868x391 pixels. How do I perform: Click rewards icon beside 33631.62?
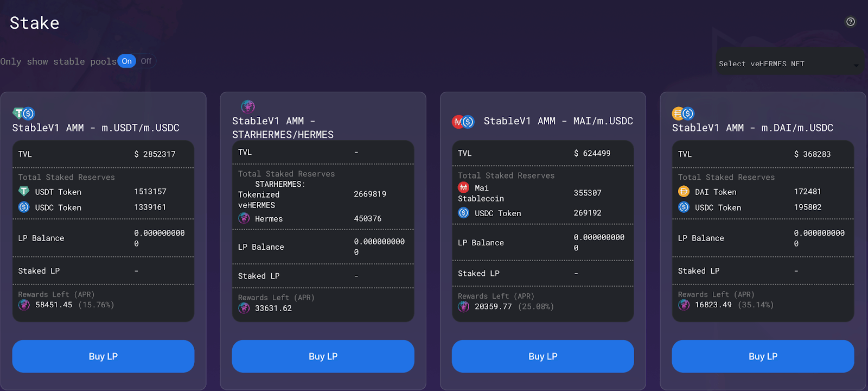(244, 308)
